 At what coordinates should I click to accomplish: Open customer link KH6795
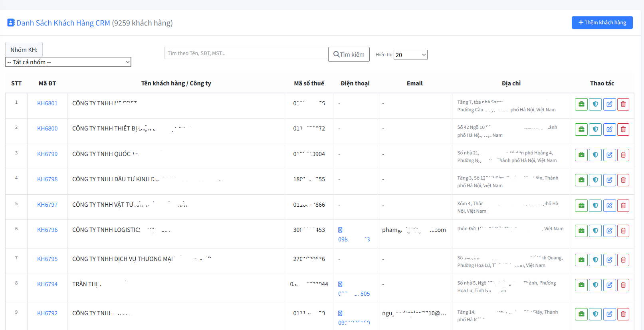point(48,259)
